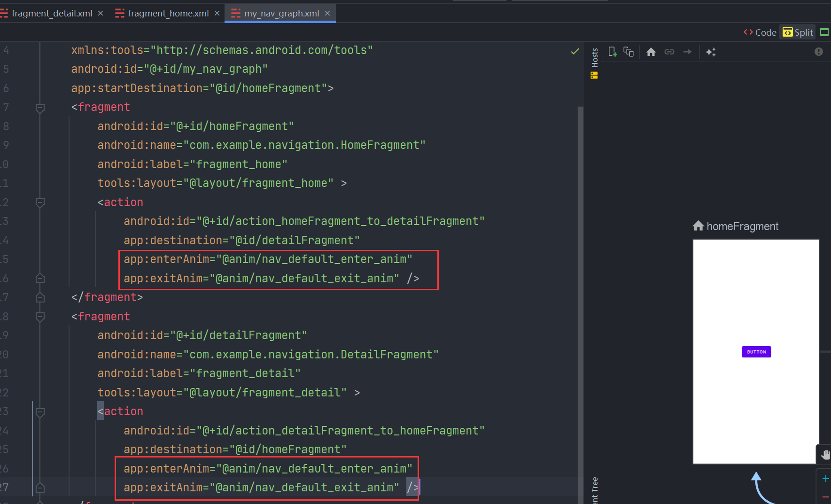The height and width of the screenshot is (504, 831).
Task: Click the @+id/homeFragment id attribute line
Action: [x=195, y=126]
